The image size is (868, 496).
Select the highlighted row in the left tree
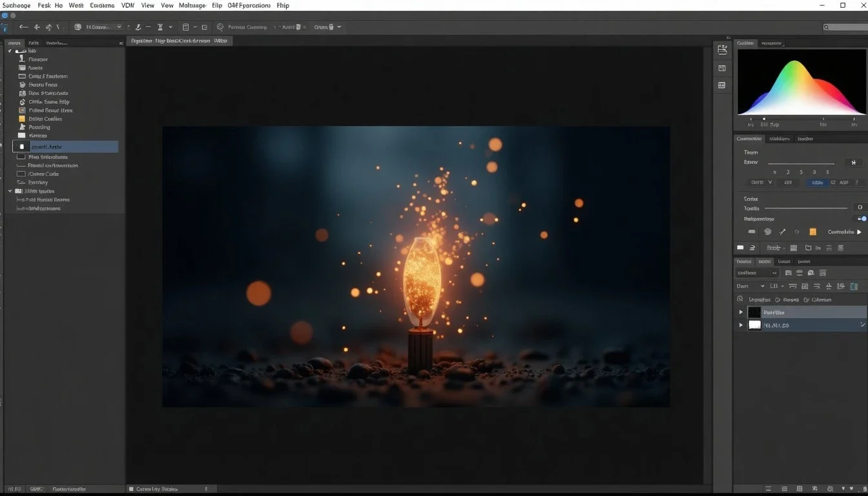click(65, 147)
